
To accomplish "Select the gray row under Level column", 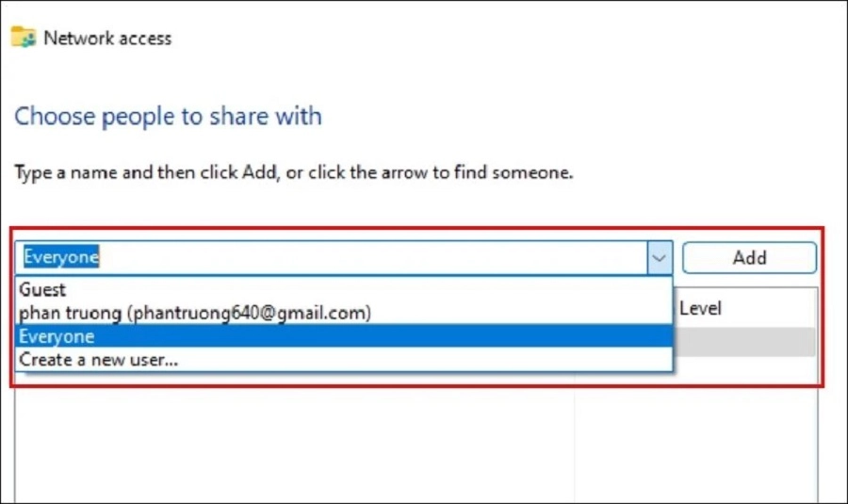I will click(744, 342).
